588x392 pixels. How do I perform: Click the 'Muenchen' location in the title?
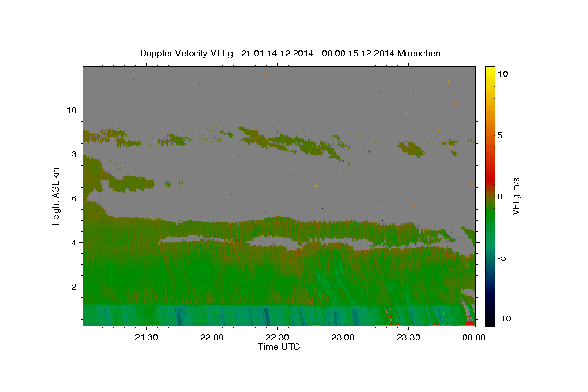(419, 53)
